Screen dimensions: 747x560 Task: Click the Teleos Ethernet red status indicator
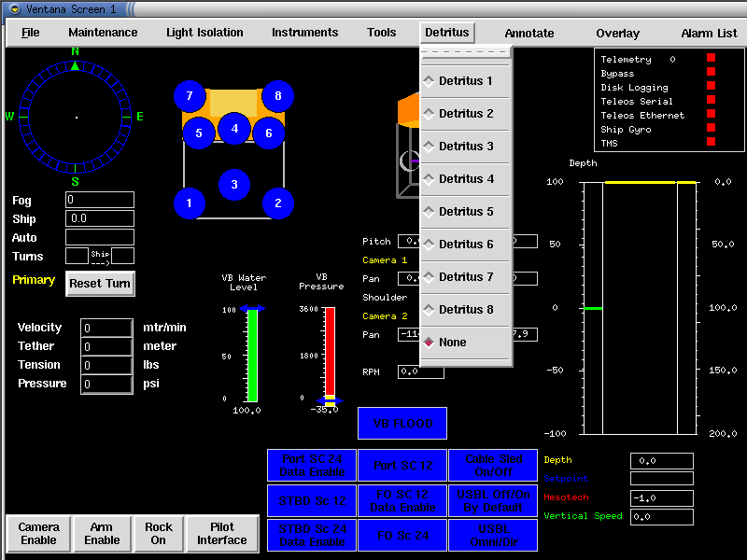pos(712,113)
